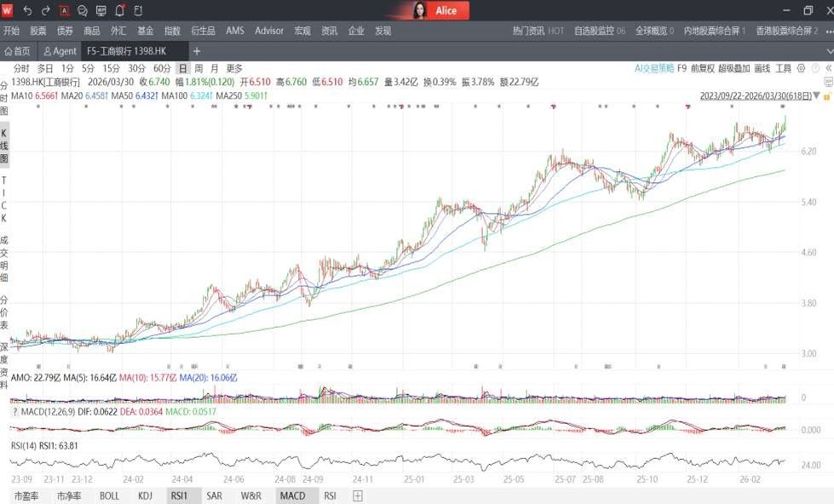
Task: Toggle the KDJ indicator
Action: [145, 495]
